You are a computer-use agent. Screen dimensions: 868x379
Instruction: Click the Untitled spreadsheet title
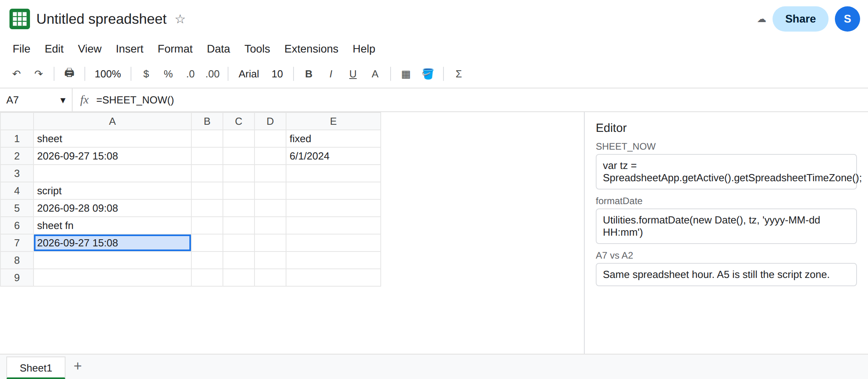(101, 19)
